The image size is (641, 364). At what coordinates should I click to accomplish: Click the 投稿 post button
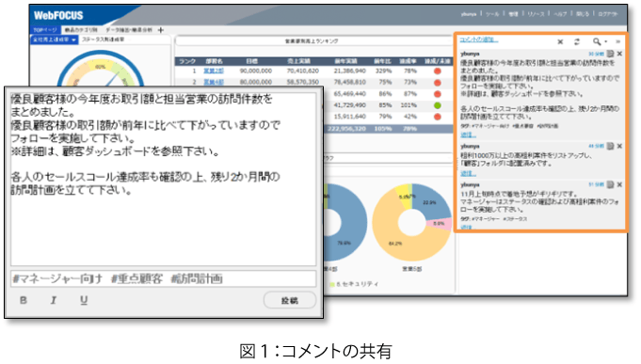(289, 300)
